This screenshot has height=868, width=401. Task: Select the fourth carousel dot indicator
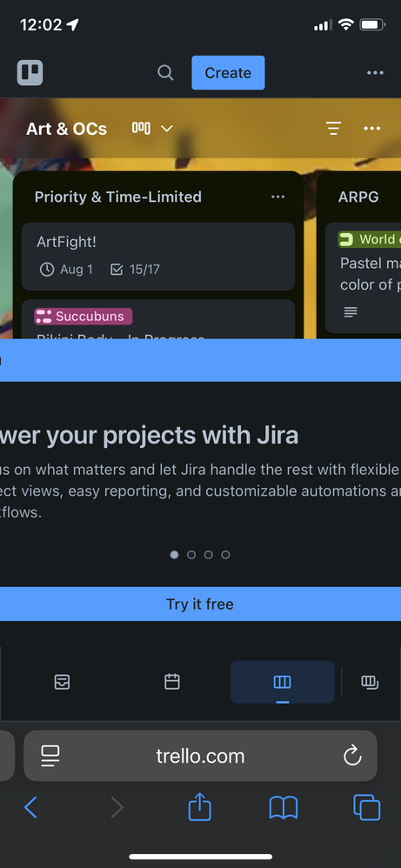click(225, 555)
